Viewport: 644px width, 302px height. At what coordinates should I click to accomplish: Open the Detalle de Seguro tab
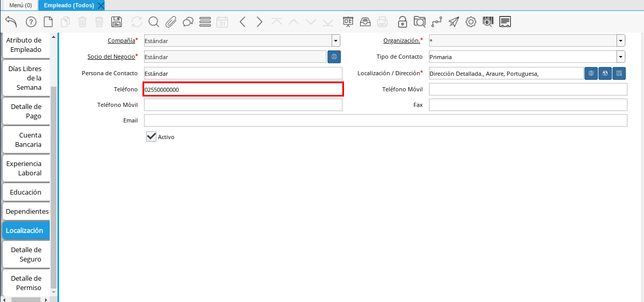[26, 254]
